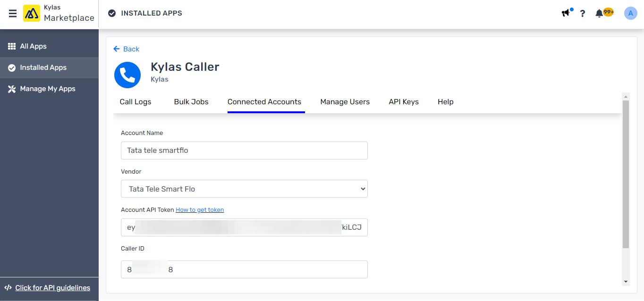Open the Manage Users tab
Screen dimensions: 644x301
pos(345,102)
